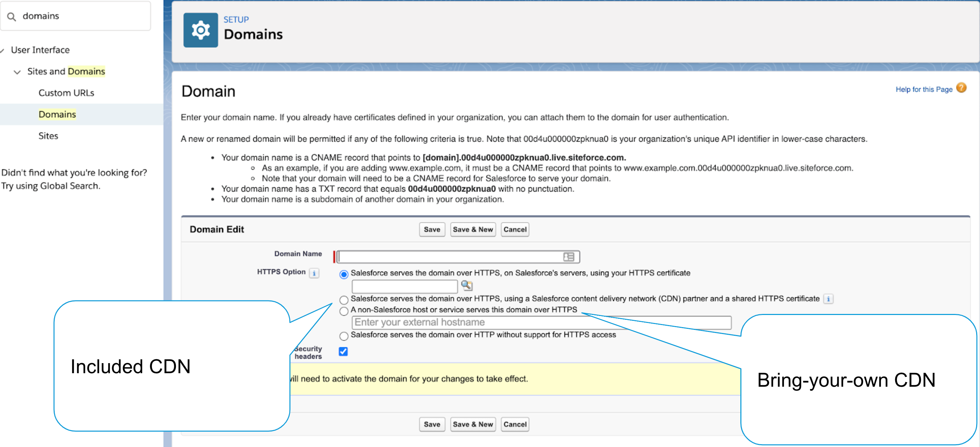Select Custom URLs in the sidebar

[66, 93]
